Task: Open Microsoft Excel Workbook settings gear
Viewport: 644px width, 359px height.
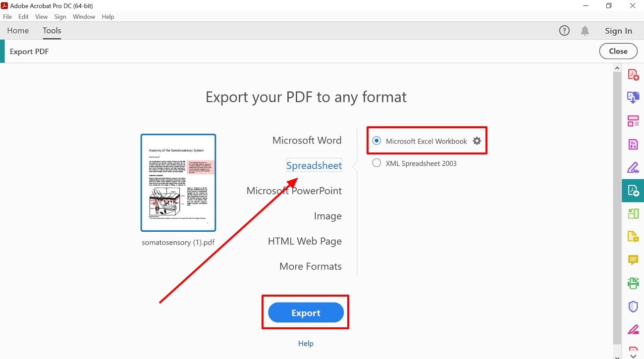Action: 477,141
